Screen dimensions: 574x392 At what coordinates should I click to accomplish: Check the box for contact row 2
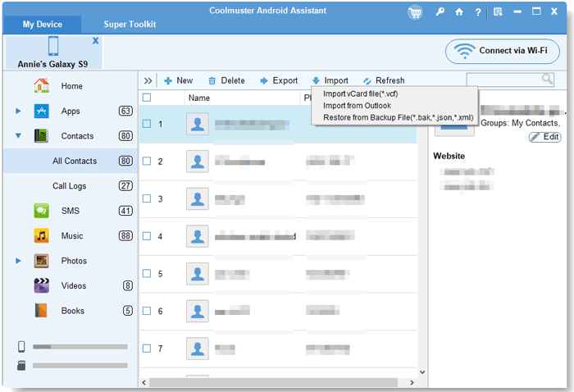pos(147,161)
